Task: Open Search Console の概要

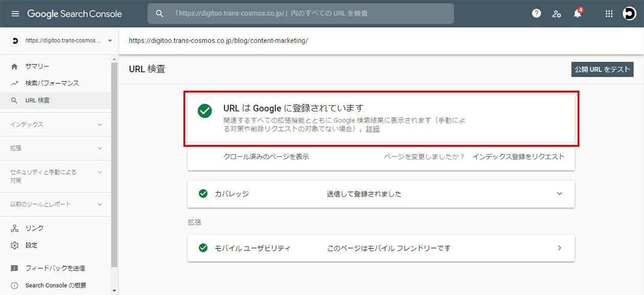Action: point(55,285)
